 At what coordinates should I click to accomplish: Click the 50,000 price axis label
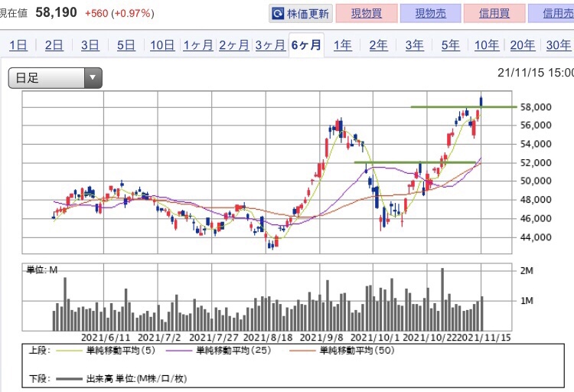pos(536,181)
